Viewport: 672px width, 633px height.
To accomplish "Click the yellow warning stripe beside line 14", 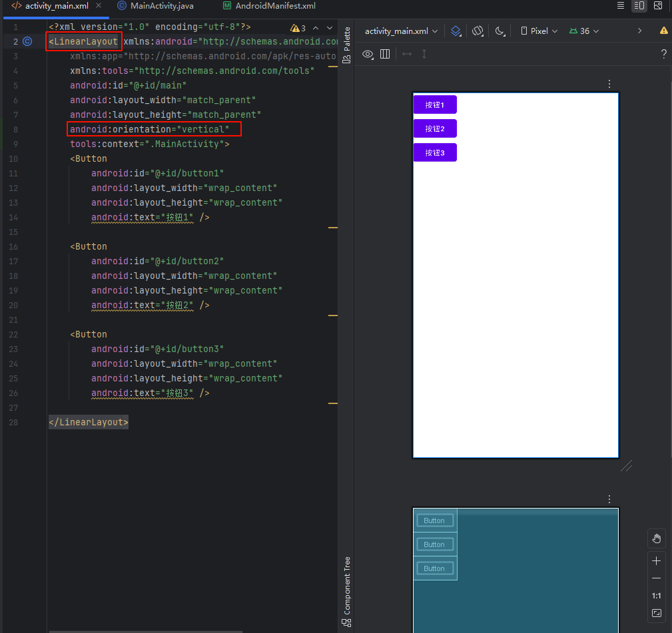I will coord(333,228).
